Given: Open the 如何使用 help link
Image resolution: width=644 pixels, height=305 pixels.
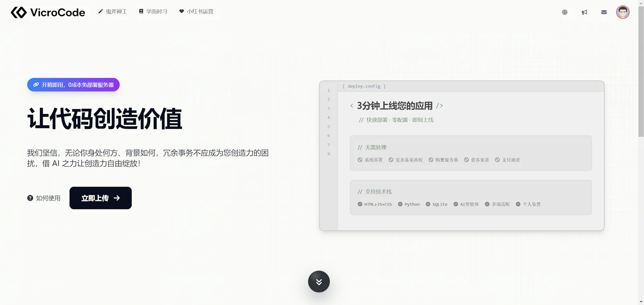Looking at the screenshot, I should [44, 198].
